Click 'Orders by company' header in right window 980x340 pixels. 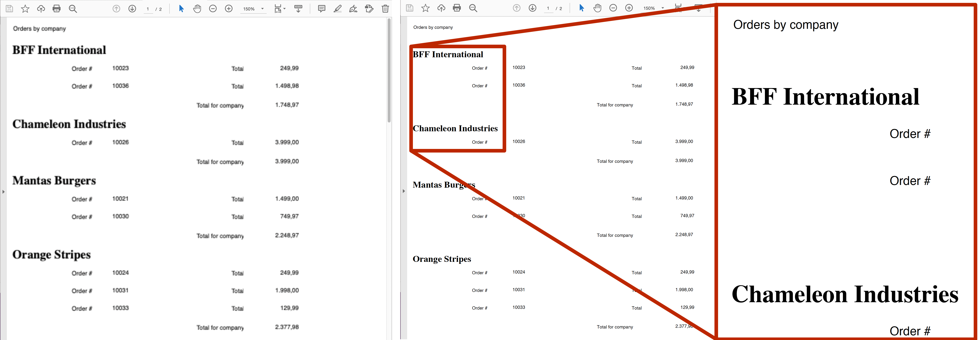433,27
